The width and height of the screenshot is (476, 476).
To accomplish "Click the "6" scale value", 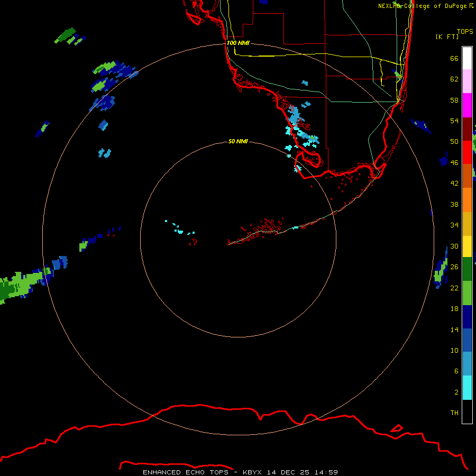I will coord(456,371).
